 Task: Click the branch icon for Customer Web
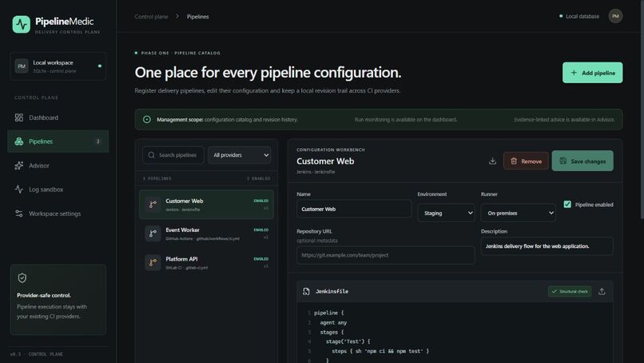tap(153, 205)
